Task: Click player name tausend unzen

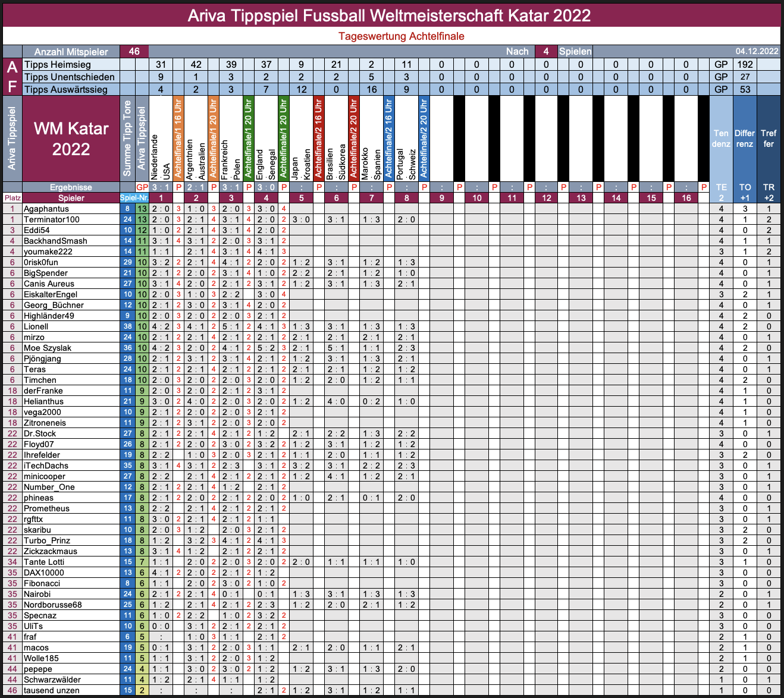Action: [x=52, y=690]
